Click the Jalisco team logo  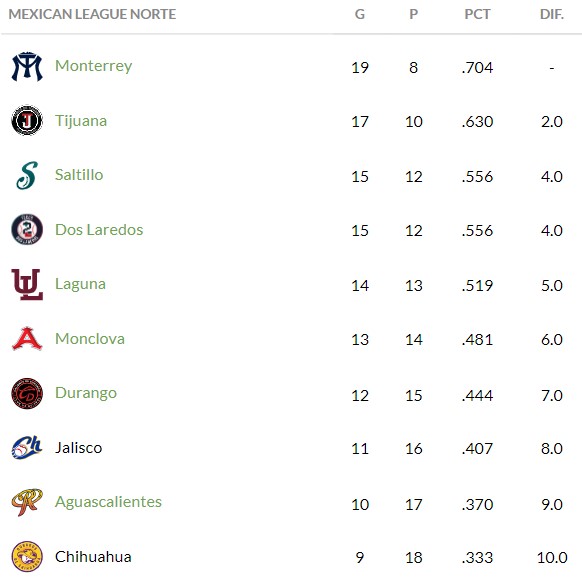tap(27, 447)
